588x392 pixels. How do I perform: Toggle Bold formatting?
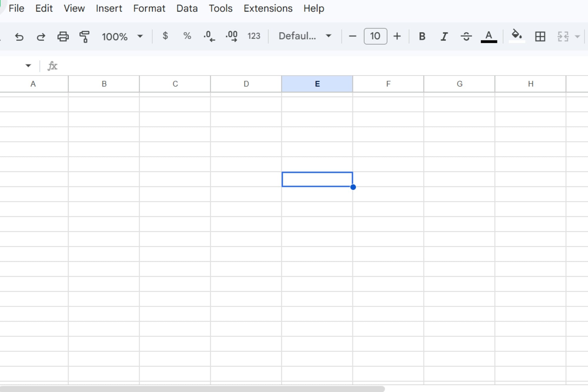(x=422, y=36)
